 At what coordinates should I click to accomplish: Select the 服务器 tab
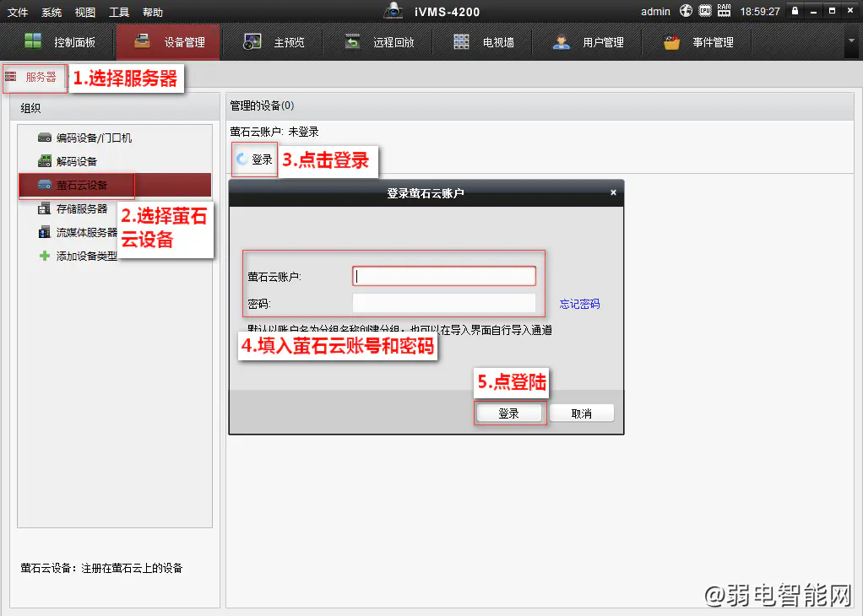click(35, 78)
